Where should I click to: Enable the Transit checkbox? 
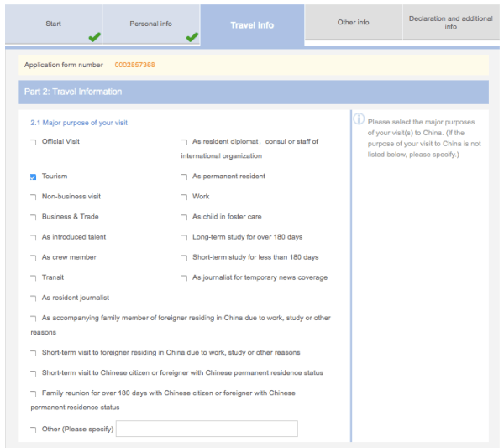click(34, 277)
